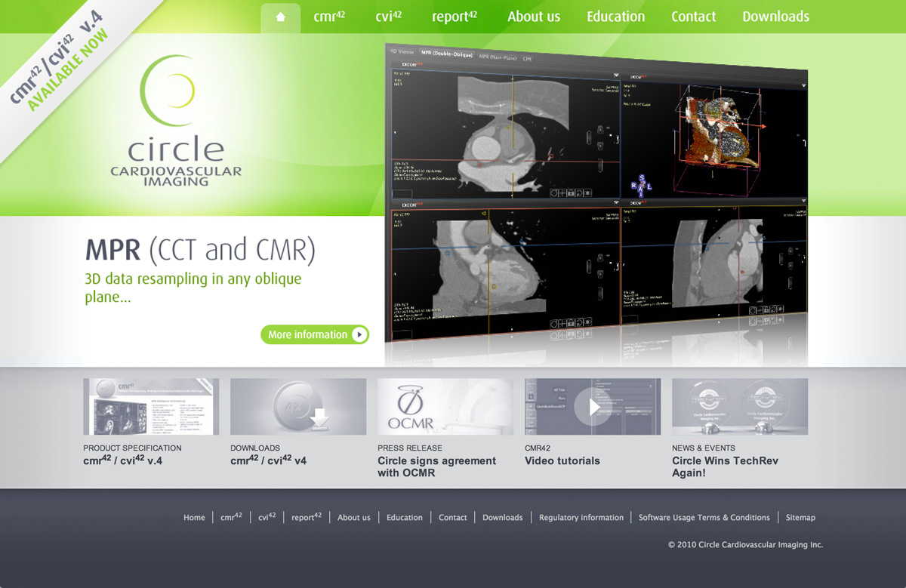The width and height of the screenshot is (906, 588).
Task: Click 'cmr42 / cvi42 v4' under the Downloads card
Action: coord(269,460)
